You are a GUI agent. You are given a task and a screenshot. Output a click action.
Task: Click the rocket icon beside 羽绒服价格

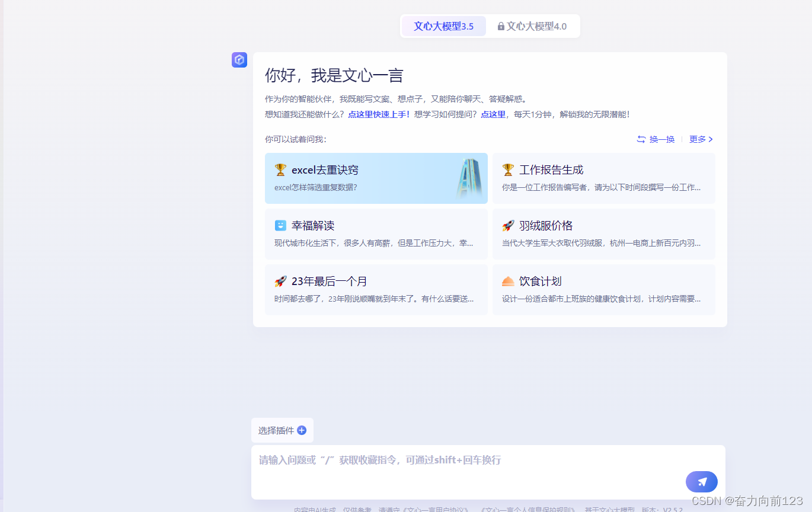pos(508,226)
